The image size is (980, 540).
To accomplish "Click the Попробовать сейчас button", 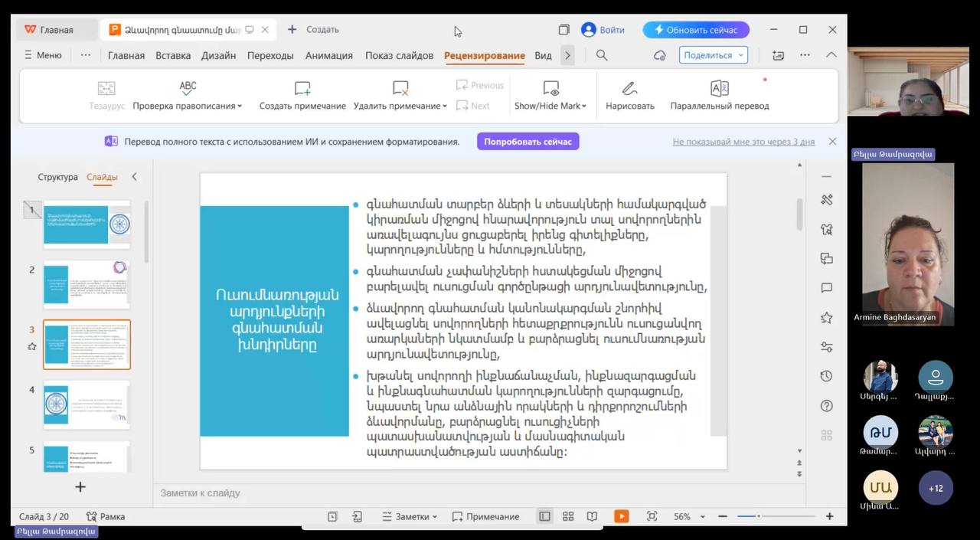I will (x=528, y=142).
